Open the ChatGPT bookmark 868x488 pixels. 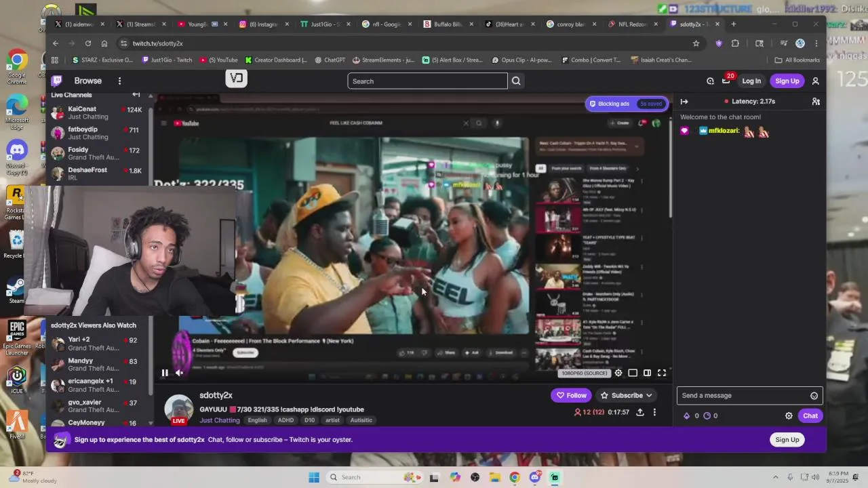click(x=330, y=60)
